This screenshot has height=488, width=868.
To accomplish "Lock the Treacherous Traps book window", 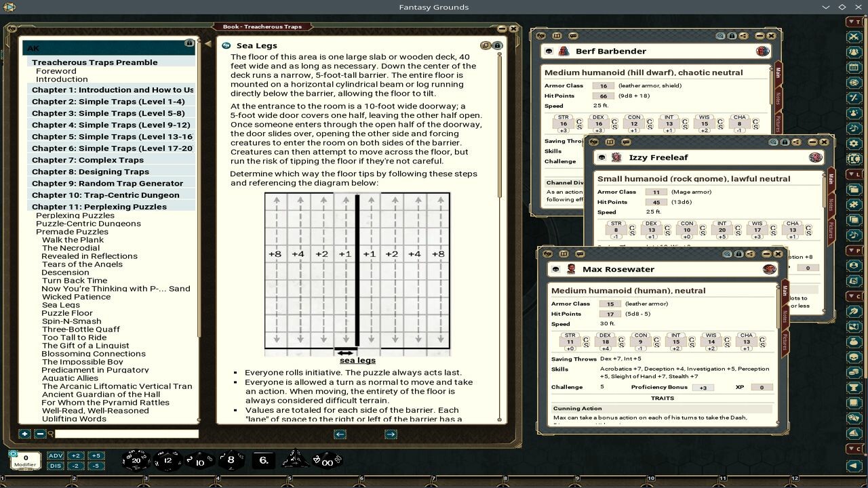I will pyautogui.click(x=498, y=45).
